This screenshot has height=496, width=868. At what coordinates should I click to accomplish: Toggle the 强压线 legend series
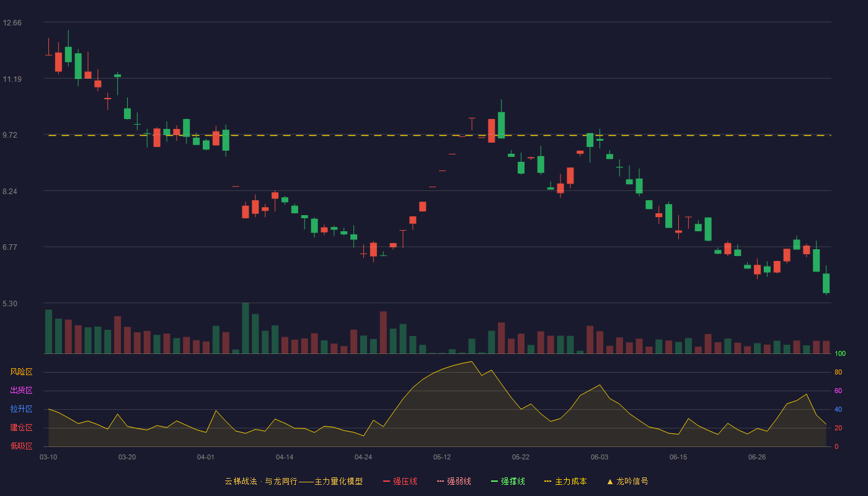click(400, 481)
